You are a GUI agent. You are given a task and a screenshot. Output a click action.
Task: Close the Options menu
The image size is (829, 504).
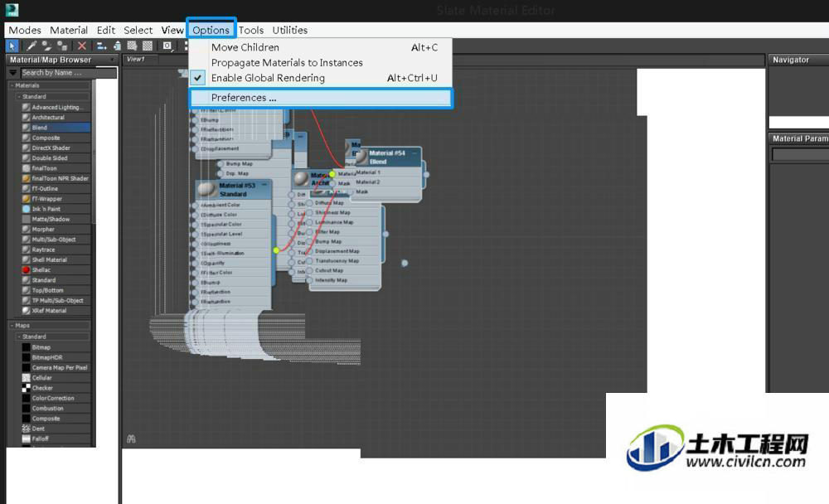[211, 30]
